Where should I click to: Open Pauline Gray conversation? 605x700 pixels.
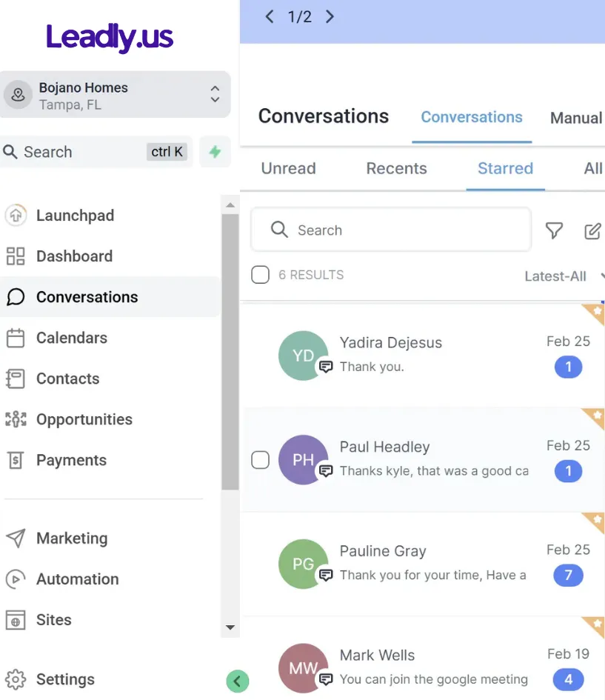point(422,564)
